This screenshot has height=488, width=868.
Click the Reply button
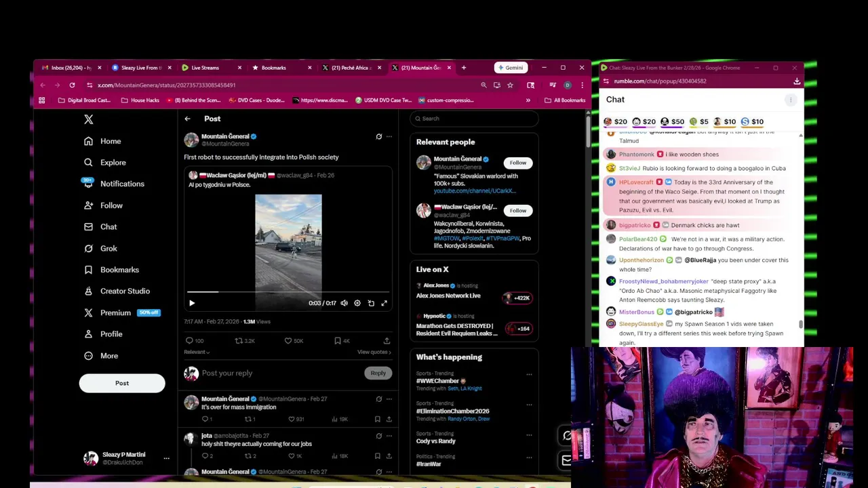coord(378,373)
